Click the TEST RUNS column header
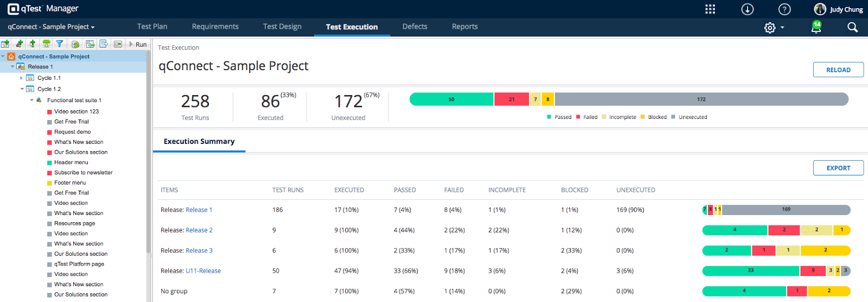The width and height of the screenshot is (868, 302). tap(288, 190)
